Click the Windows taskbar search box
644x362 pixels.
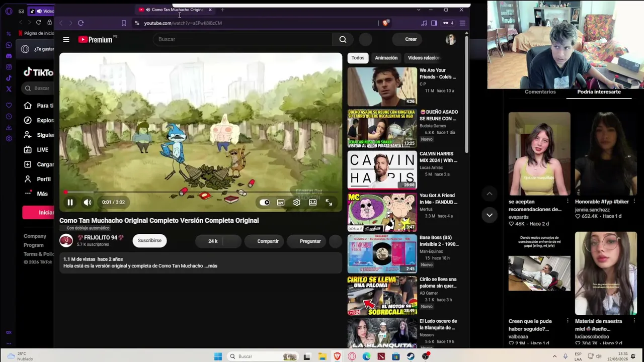click(x=262, y=356)
